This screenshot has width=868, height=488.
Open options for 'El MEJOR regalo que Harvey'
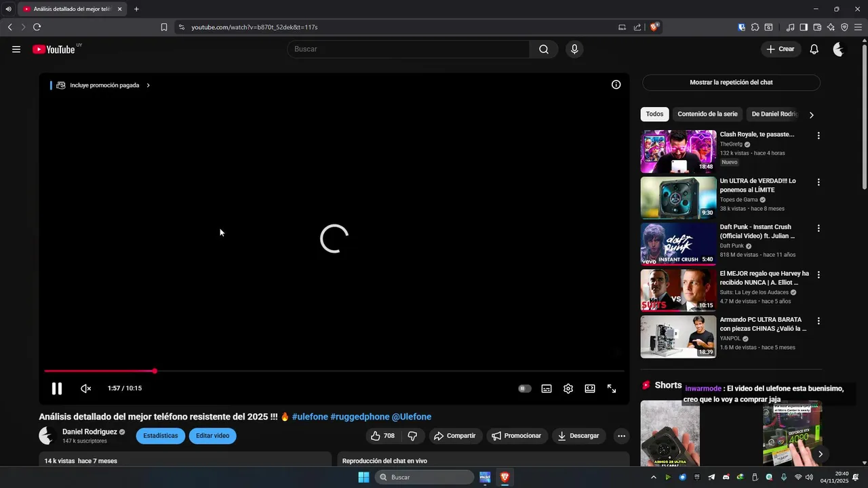[818, 274]
